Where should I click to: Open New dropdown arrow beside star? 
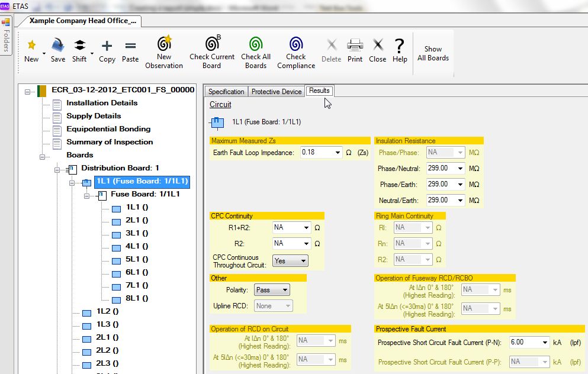[44, 53]
